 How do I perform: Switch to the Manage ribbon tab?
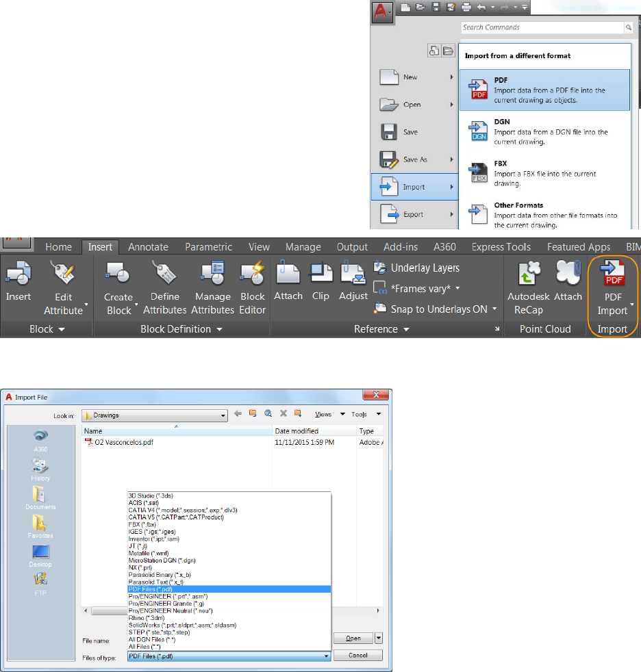303,247
